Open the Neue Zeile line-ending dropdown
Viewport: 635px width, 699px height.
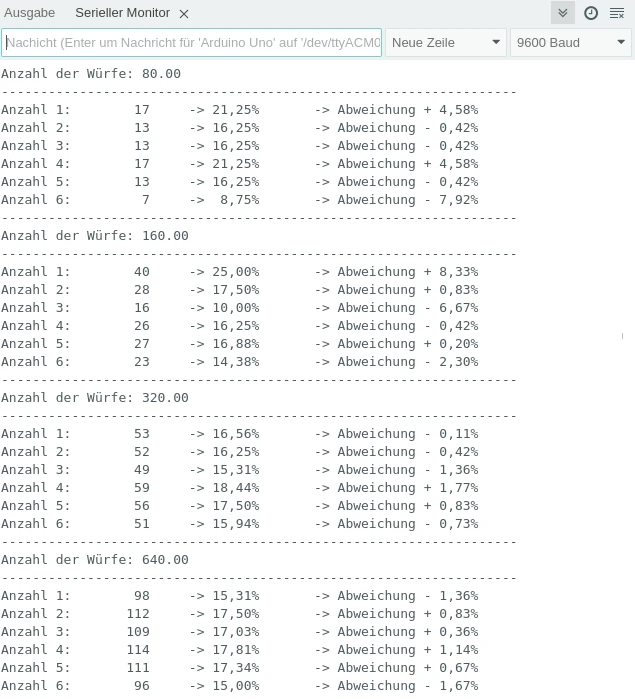coord(445,43)
